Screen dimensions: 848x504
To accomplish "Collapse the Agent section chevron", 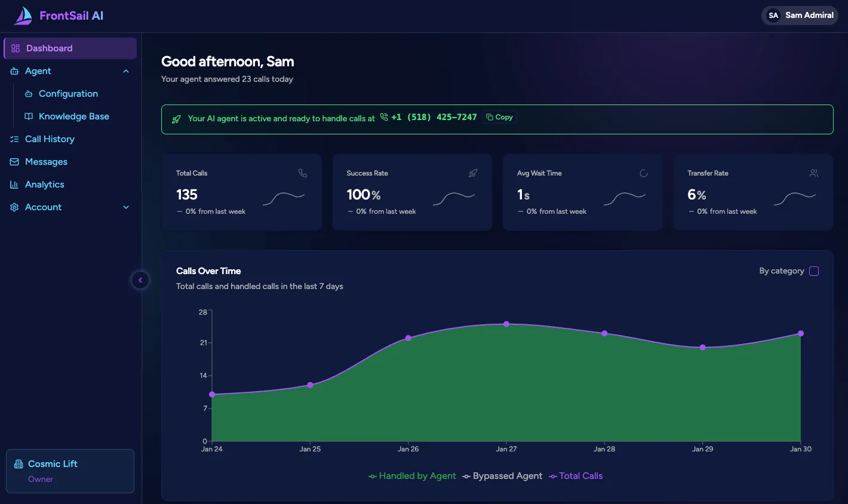I will tap(126, 70).
